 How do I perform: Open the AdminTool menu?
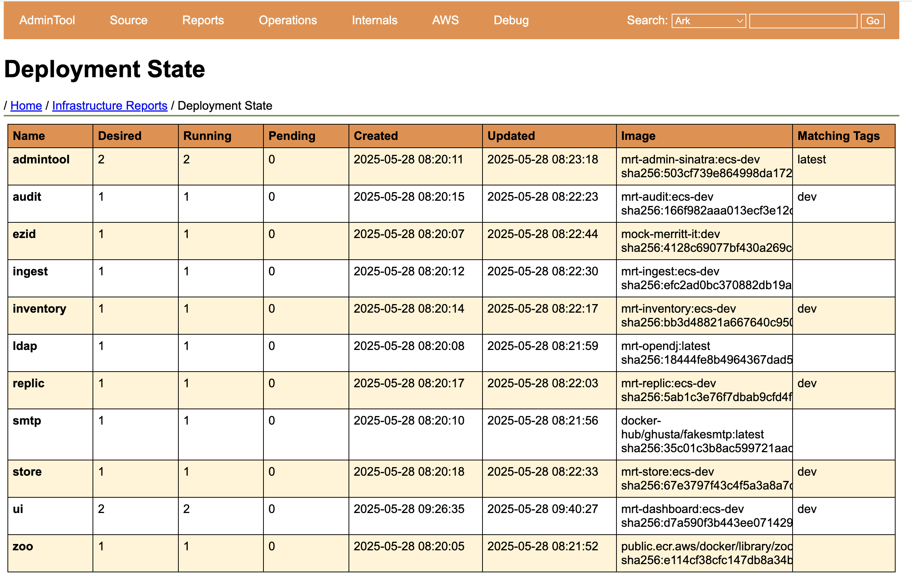click(x=47, y=20)
